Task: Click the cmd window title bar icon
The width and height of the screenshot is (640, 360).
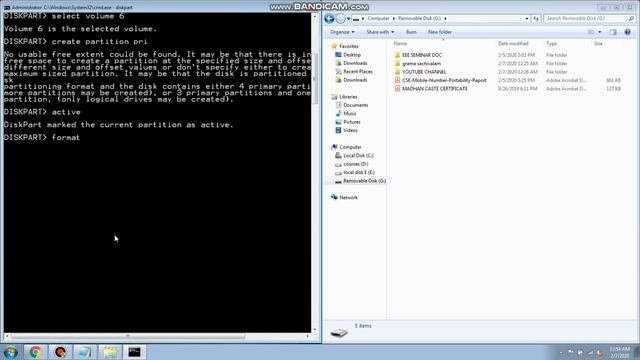Action: tap(7, 7)
